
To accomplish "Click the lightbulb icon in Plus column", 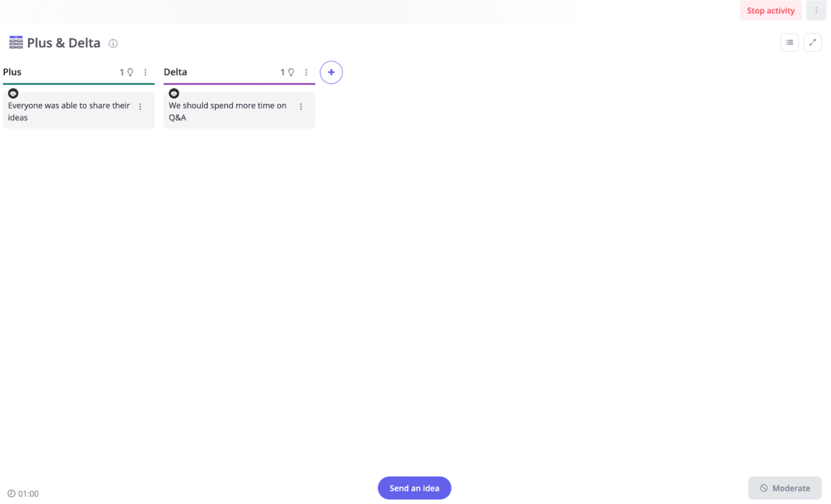I will pyautogui.click(x=130, y=72).
